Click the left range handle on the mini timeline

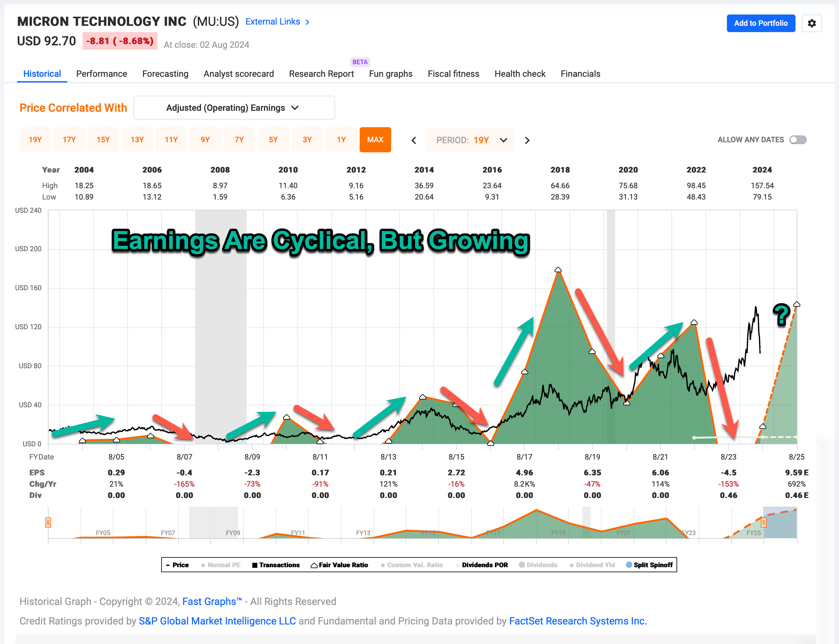coord(48,522)
